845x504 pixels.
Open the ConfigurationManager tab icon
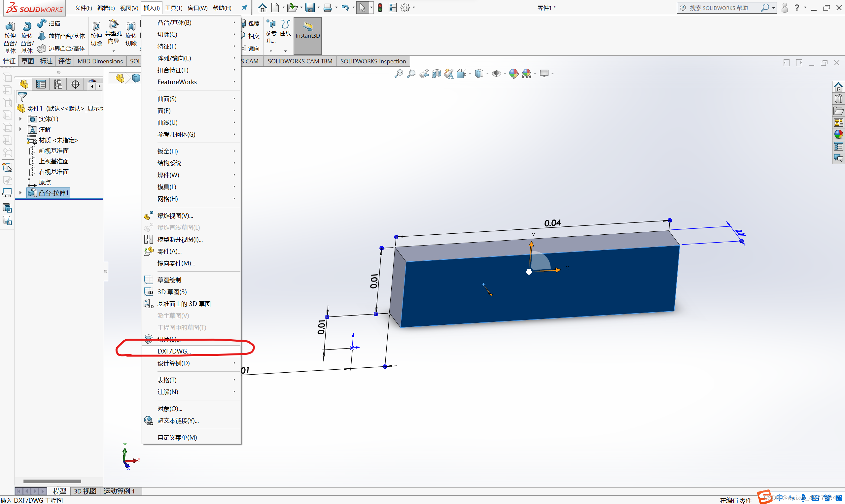click(x=58, y=84)
